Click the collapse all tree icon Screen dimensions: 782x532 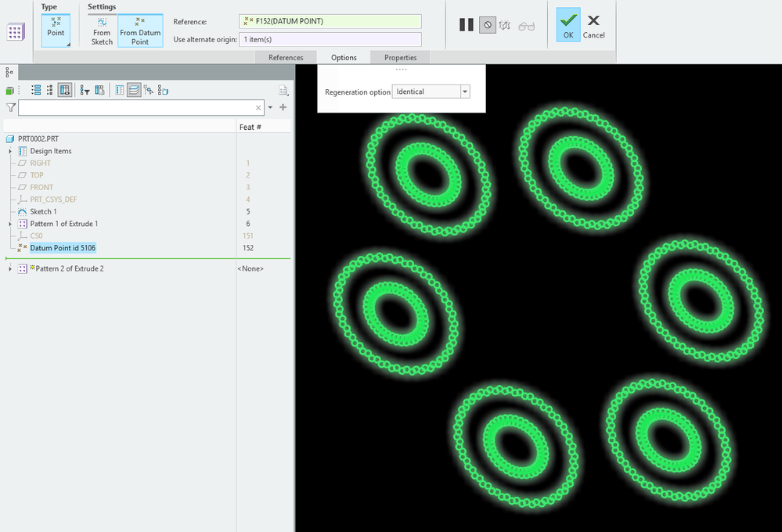pyautogui.click(x=49, y=90)
